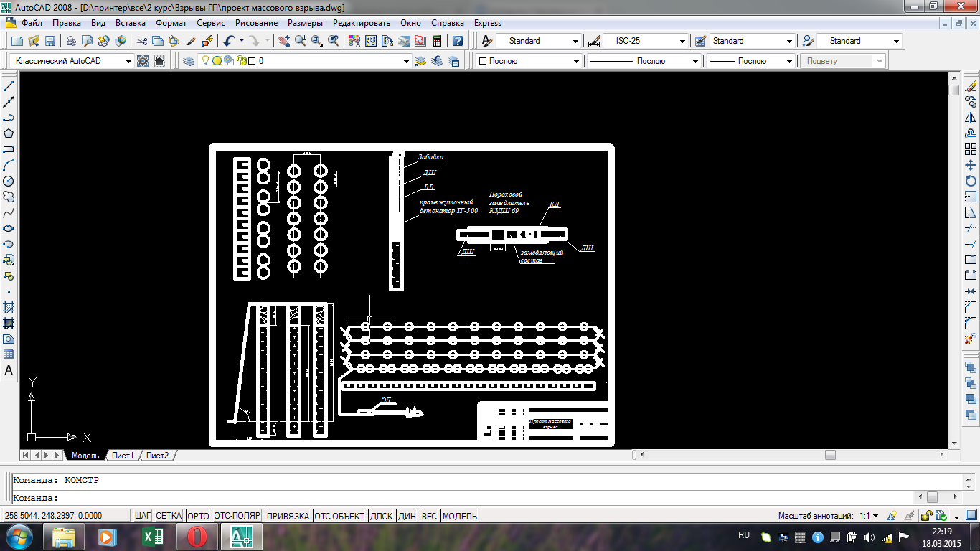Screen dimensions: 980x551
Task: Click the horizontal scrollbar thumb
Action: click(x=830, y=455)
